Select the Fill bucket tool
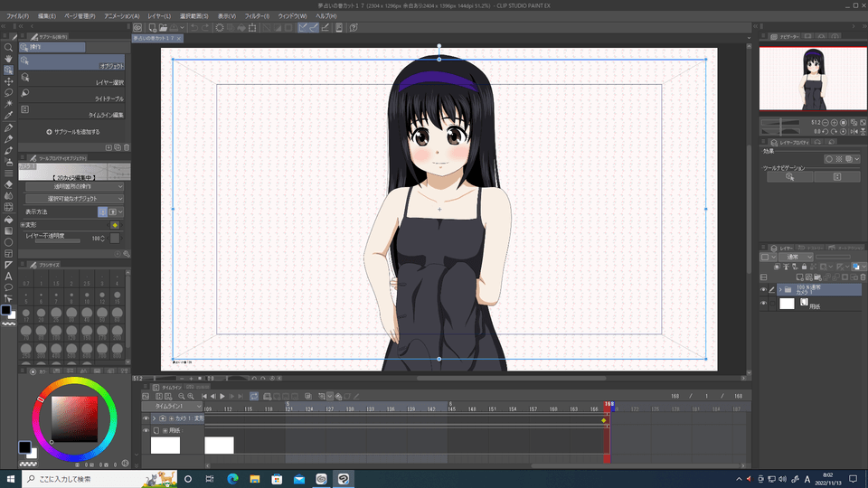Viewport: 868px width, 488px height. click(8, 219)
